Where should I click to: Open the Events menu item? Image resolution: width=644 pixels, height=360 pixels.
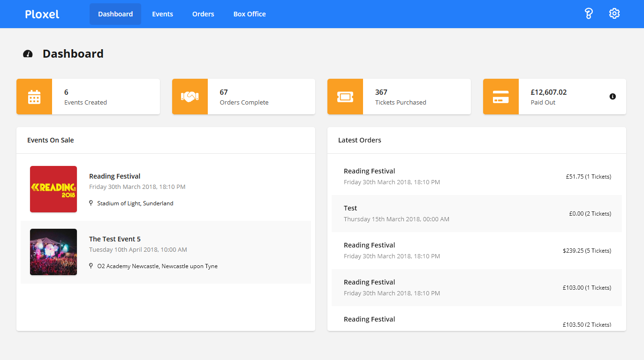pyautogui.click(x=162, y=14)
